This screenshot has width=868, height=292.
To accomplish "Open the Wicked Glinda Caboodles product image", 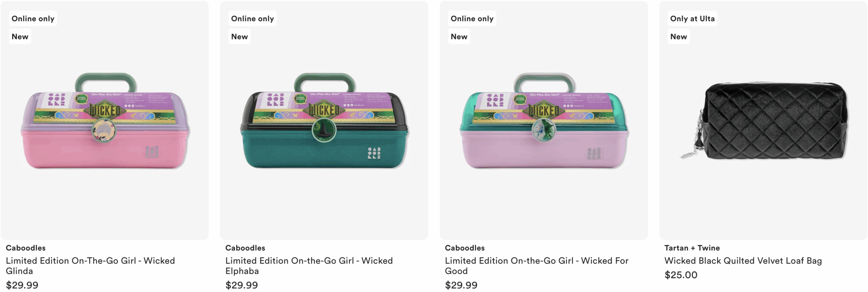I will 105,121.
